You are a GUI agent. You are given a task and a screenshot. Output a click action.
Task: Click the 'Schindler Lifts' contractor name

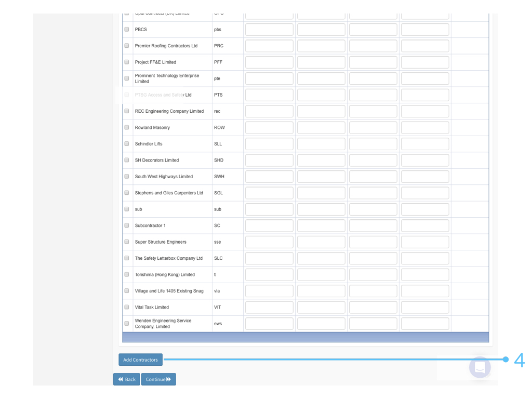tap(149, 144)
